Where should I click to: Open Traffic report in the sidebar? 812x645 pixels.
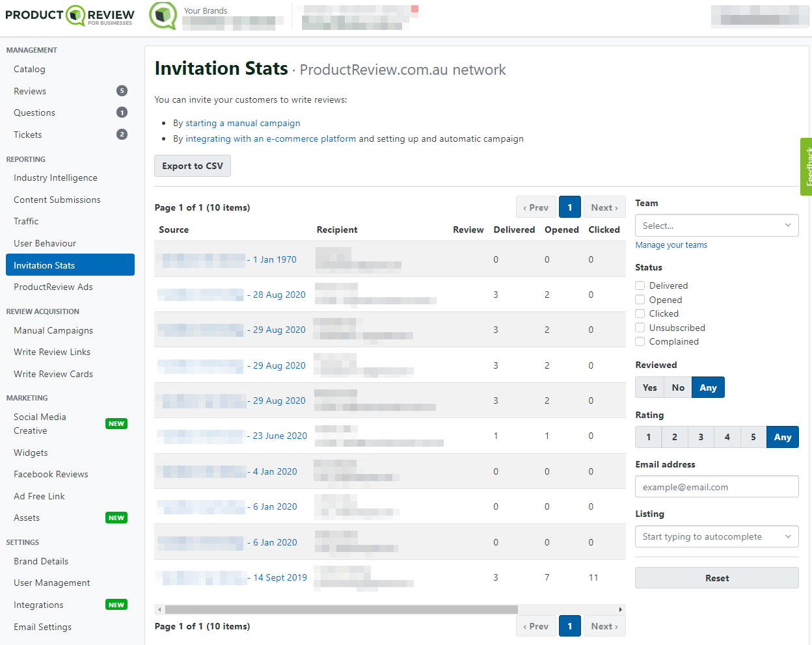(26, 221)
